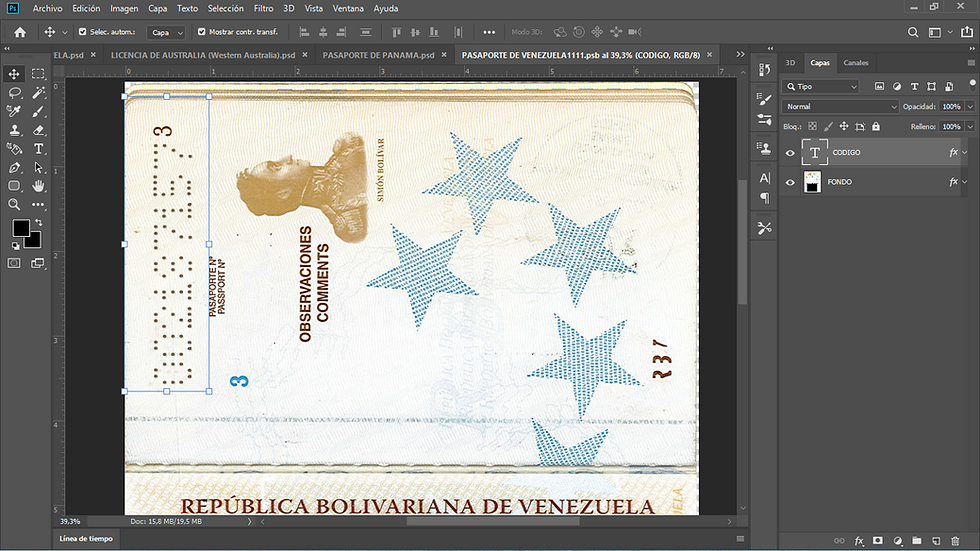Screen dimensions: 980x551
Task: Set the foreground color swatch
Action: pos(21,228)
